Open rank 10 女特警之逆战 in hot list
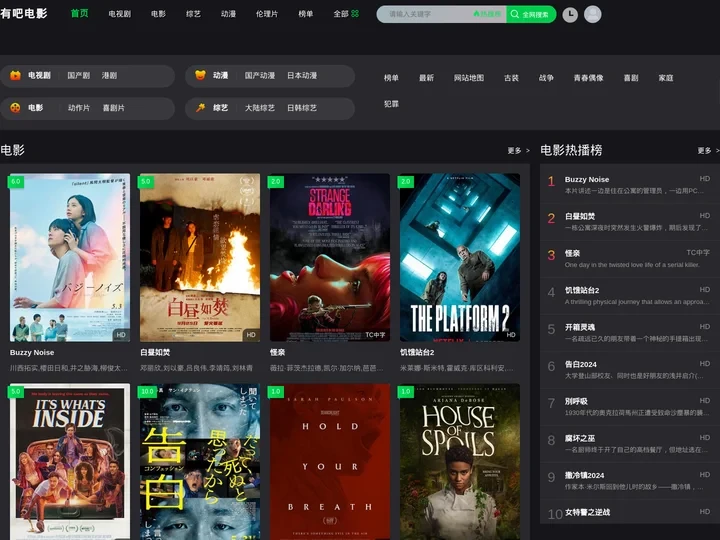Viewport: 720px width, 540px height. click(630, 512)
